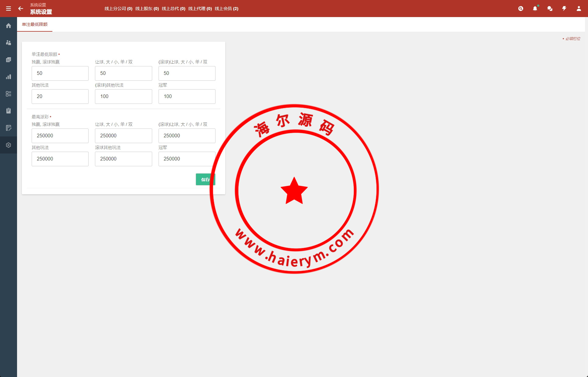Open the hamburger menu icon
588x377 pixels.
point(9,9)
